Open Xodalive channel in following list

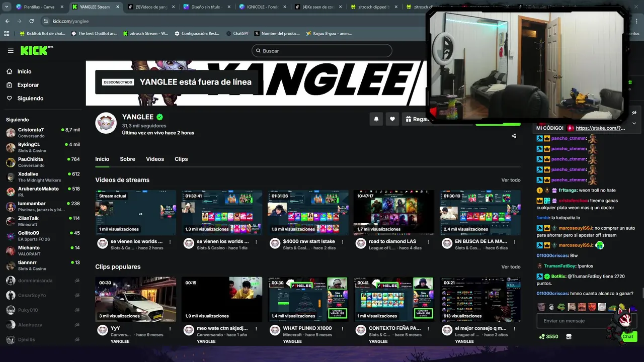pos(43,177)
